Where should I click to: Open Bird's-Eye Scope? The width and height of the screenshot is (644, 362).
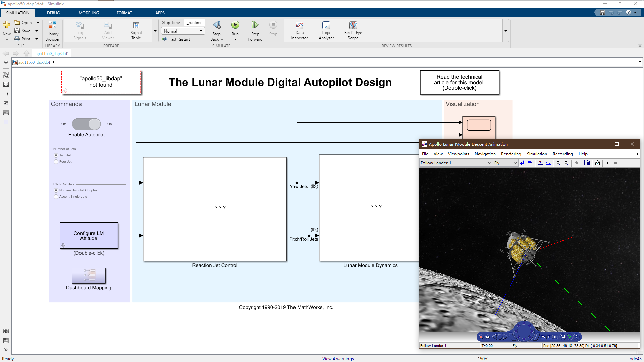click(353, 31)
